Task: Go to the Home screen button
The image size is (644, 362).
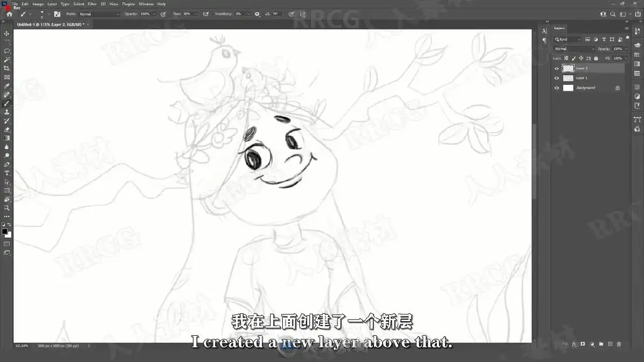Action: (9, 14)
